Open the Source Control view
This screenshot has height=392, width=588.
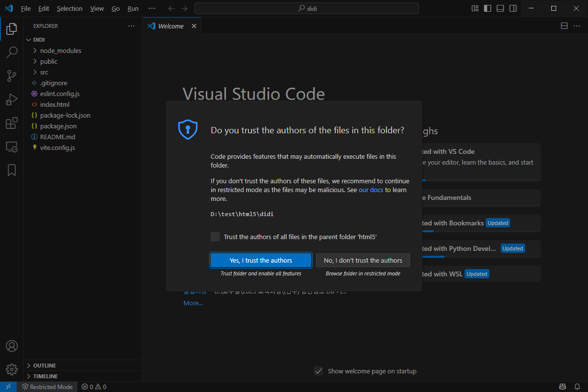pyautogui.click(x=12, y=75)
